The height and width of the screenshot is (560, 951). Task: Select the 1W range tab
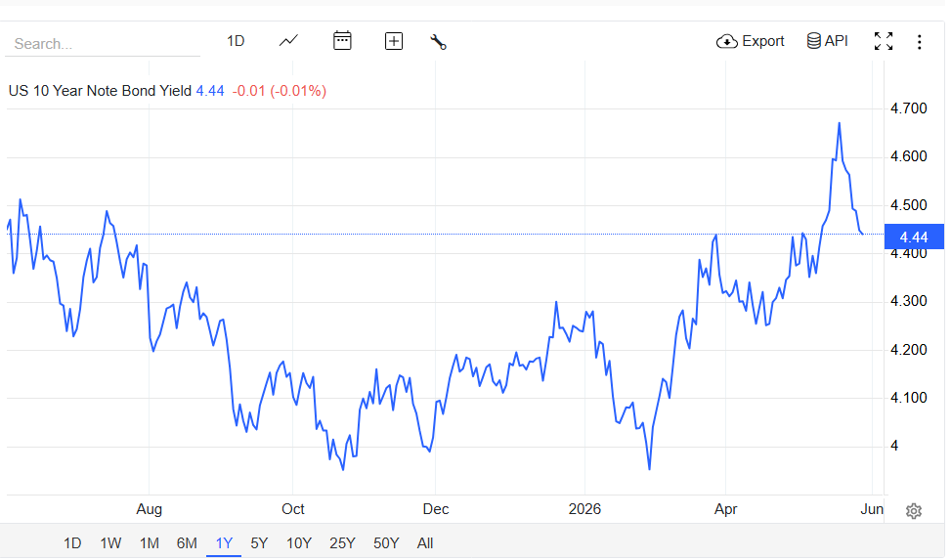coord(110,543)
